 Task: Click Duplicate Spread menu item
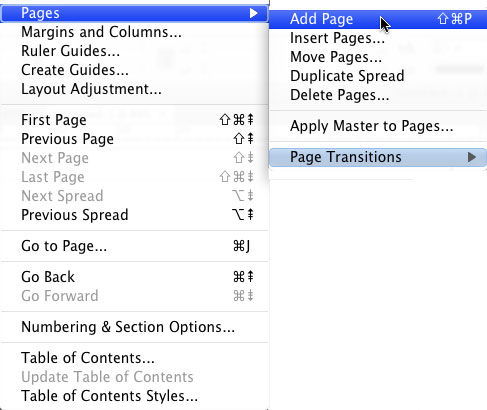378,76
